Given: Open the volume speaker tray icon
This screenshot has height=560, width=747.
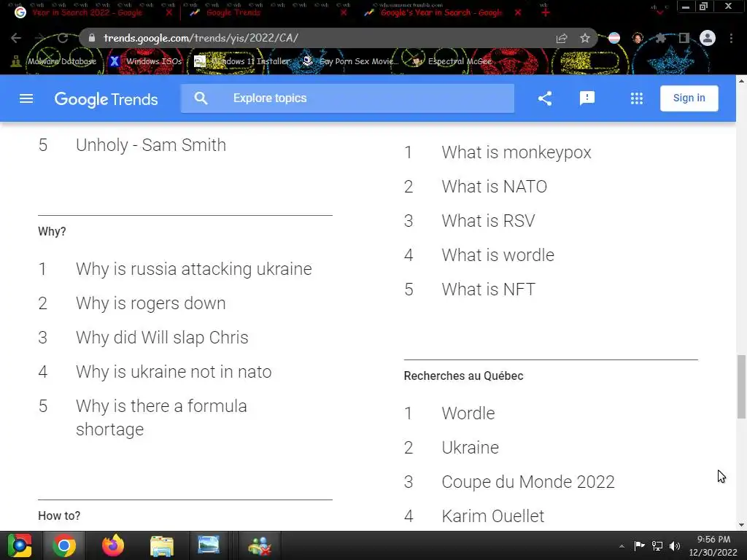Looking at the screenshot, I should (675, 545).
